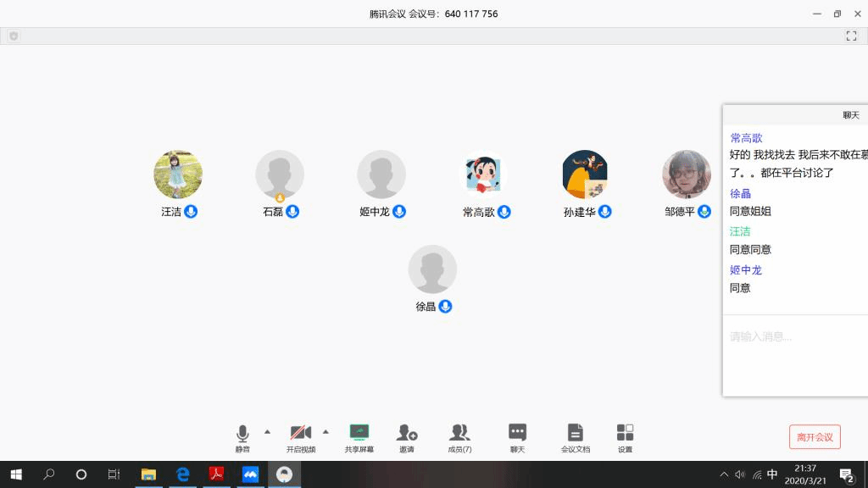Expand the audio options arrow beside 静音
868x488 pixels.
268,431
